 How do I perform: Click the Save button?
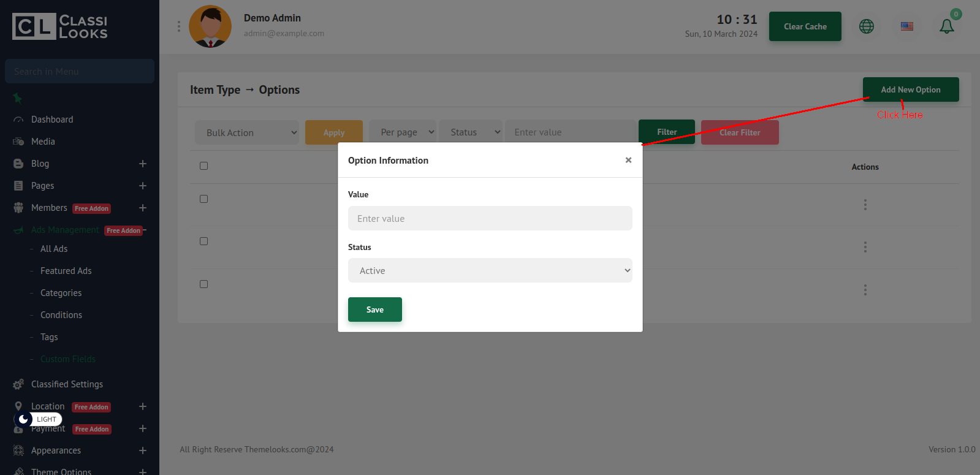click(x=374, y=310)
